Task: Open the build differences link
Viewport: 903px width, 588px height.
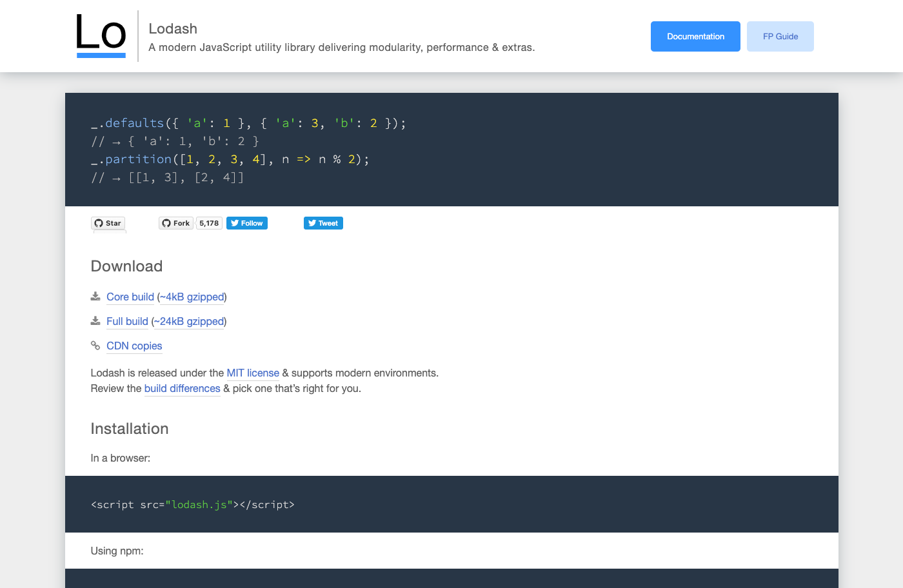Action: click(x=182, y=388)
